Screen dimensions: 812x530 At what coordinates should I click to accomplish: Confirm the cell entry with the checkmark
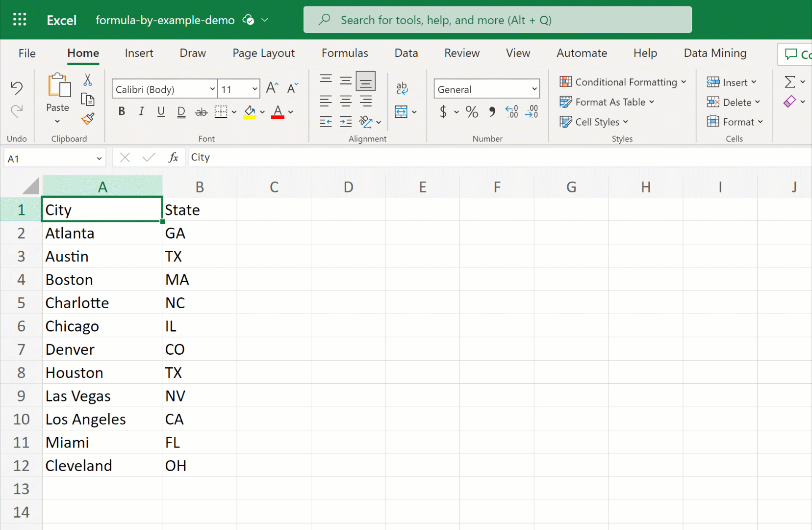(x=149, y=158)
